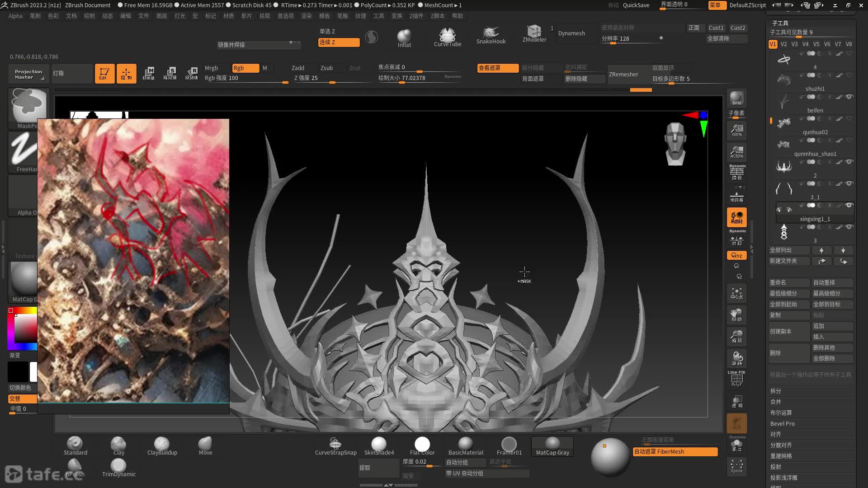Select the Inflat brush icon
The width and height of the screenshot is (868, 488).
coord(404,38)
